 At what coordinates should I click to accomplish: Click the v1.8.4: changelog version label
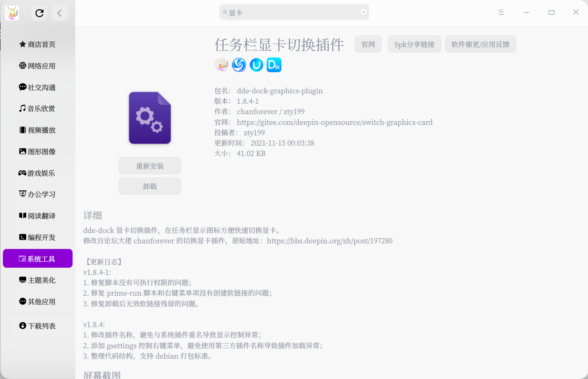click(x=94, y=325)
